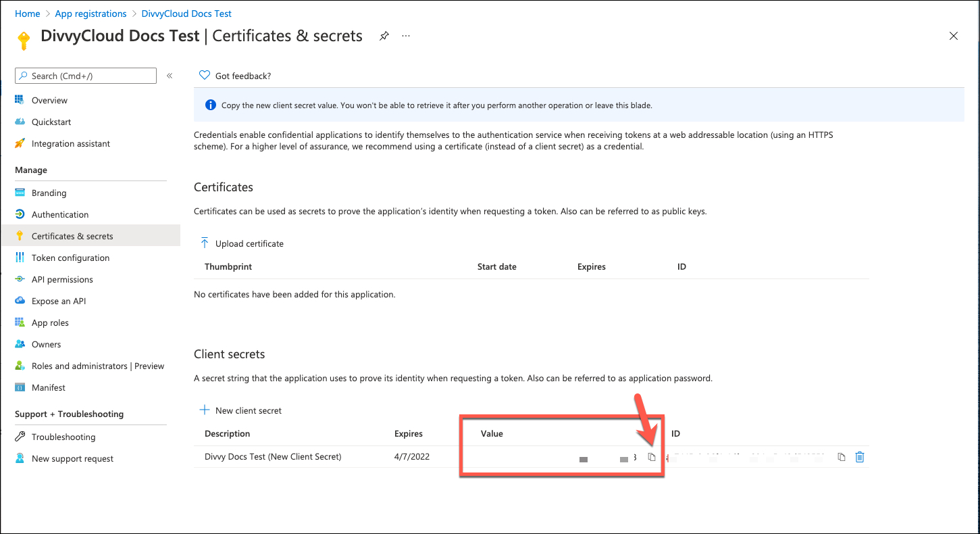Open Manifest editor

click(49, 387)
